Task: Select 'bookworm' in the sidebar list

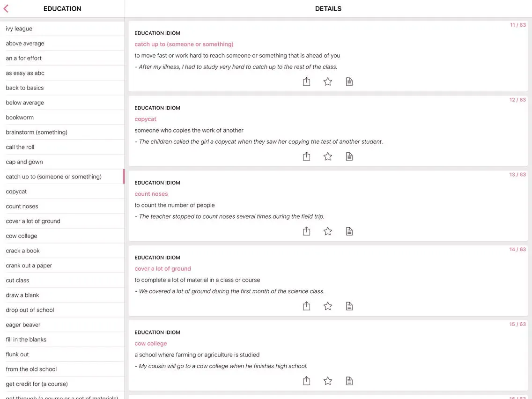Action: 62,118
